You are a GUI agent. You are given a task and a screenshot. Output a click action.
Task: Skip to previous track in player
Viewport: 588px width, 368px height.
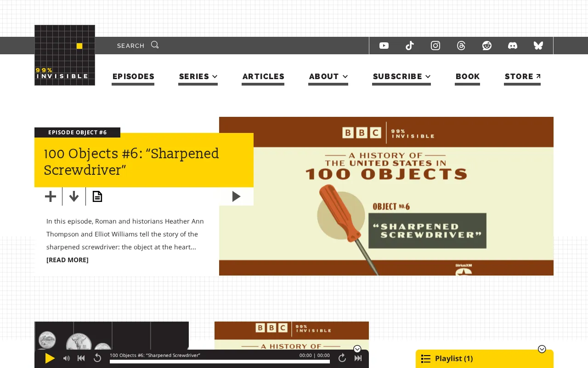(x=81, y=358)
